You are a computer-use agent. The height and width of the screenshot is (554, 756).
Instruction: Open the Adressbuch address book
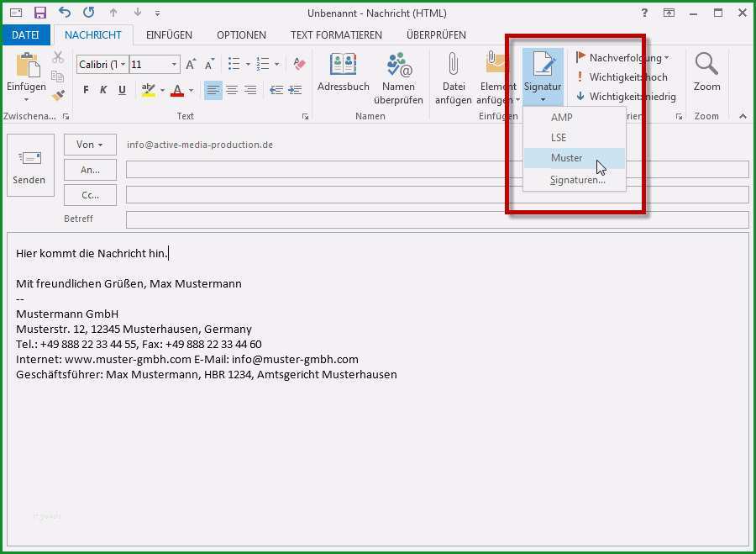[x=344, y=72]
